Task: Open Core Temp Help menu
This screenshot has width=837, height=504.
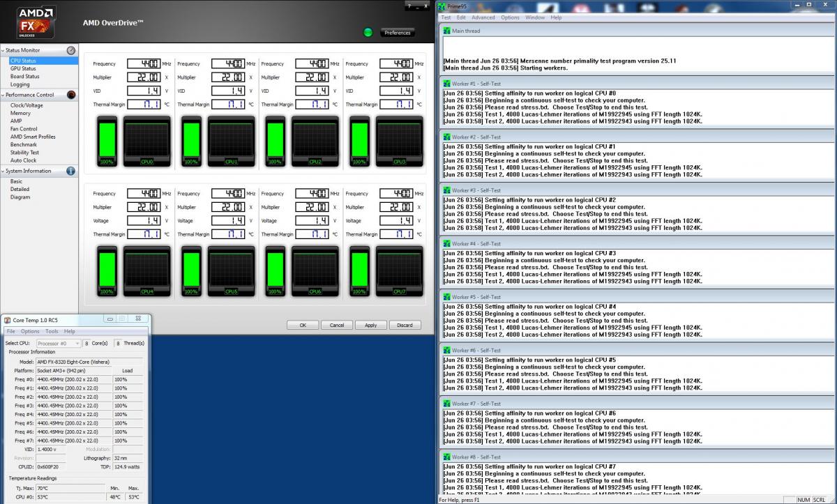Action: 70,331
